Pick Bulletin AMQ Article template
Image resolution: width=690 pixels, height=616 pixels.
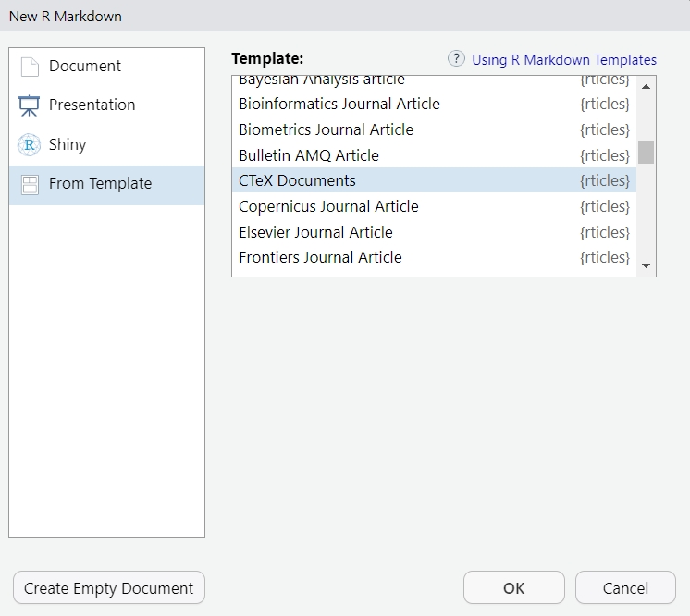tap(434, 155)
